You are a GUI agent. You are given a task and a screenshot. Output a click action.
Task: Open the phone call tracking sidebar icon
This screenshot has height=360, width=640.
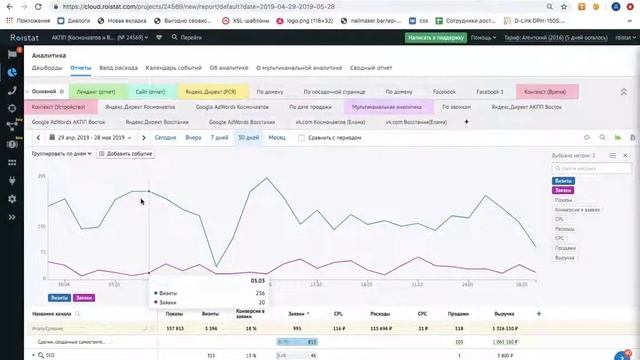coord(12,90)
